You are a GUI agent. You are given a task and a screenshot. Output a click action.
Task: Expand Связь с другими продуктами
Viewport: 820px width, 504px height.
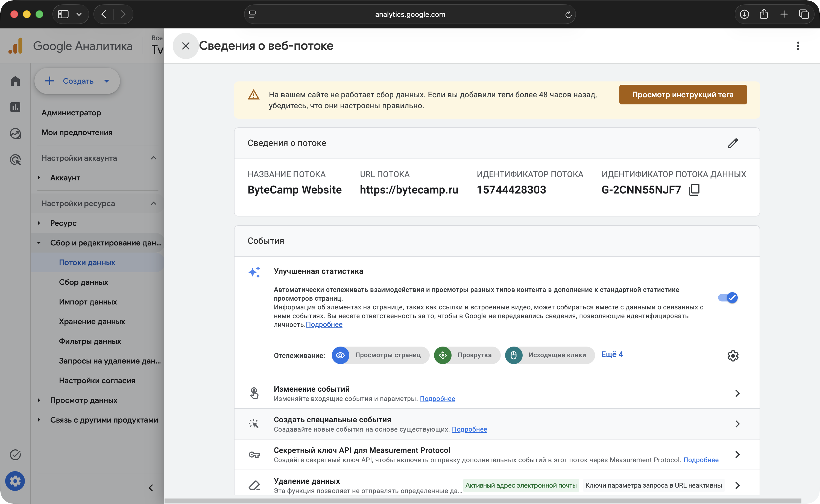39,420
